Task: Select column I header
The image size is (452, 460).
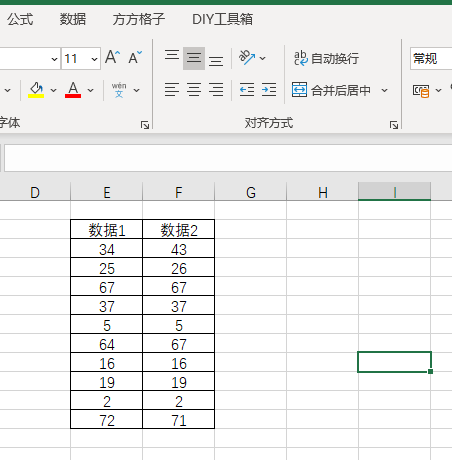Action: (395, 192)
